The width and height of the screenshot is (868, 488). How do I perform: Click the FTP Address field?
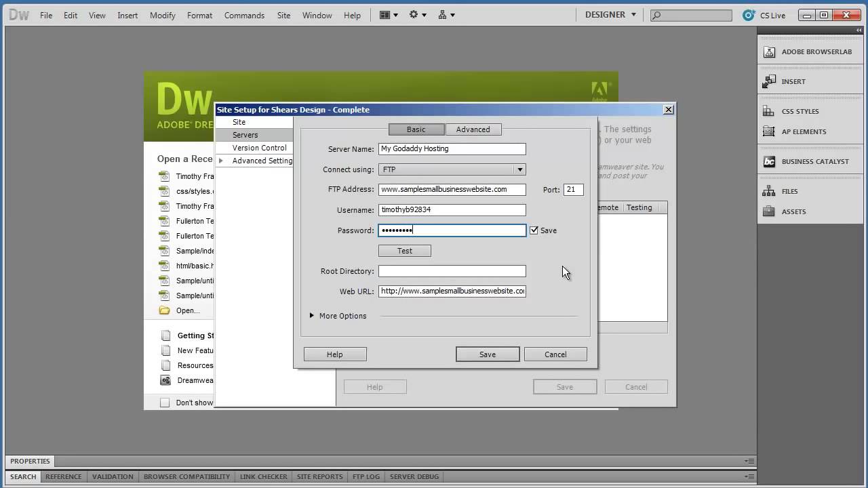[452, 189]
